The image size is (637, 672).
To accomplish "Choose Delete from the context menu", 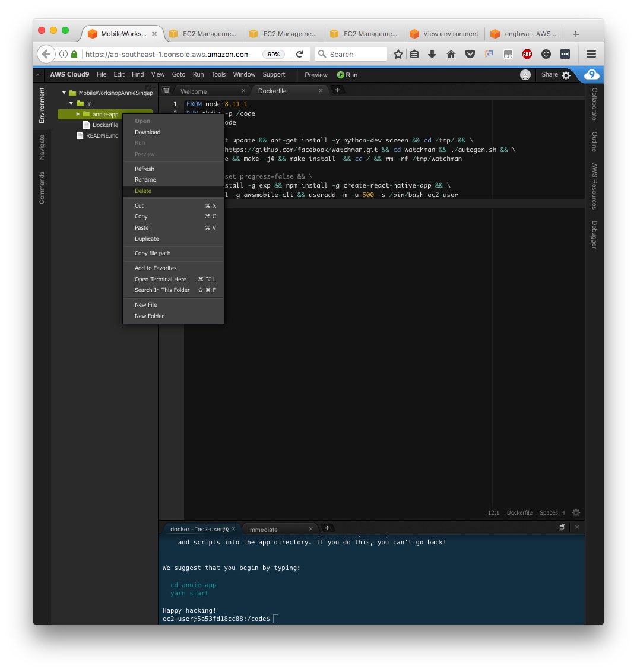I will click(173, 191).
